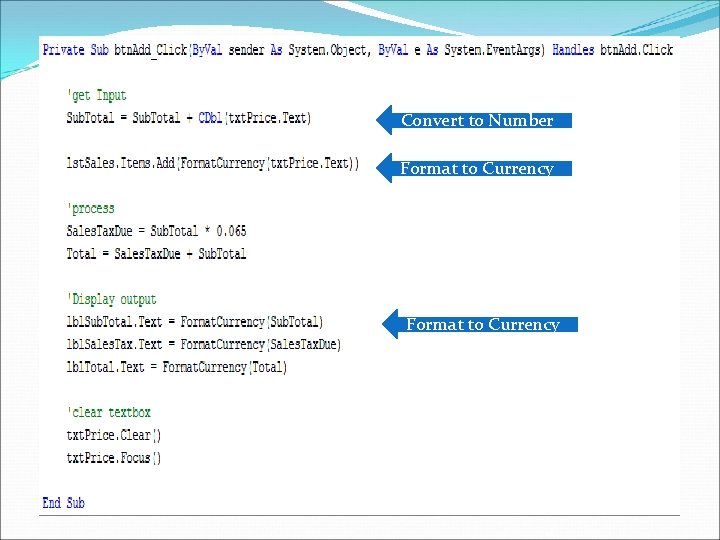Image resolution: width=720 pixels, height=540 pixels.
Task: Click the "'get Input" comment
Action: (x=96, y=96)
